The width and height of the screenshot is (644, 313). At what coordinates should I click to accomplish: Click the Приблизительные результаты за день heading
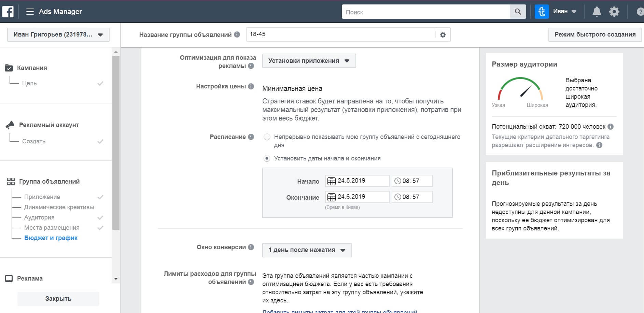(x=551, y=178)
